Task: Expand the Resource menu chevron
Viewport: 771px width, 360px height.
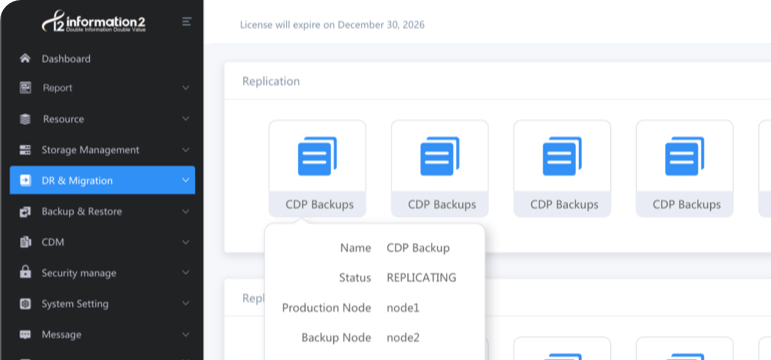Action: pos(185,119)
